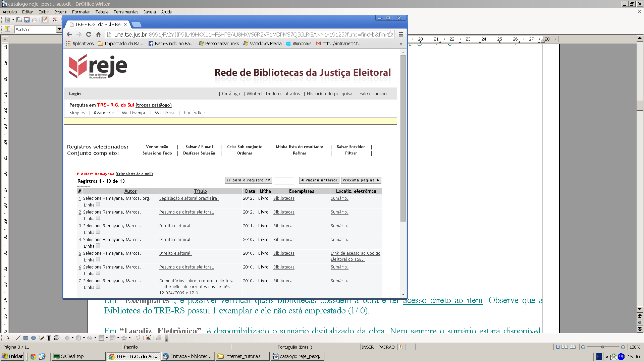The width and height of the screenshot is (644, 362).
Task: Select the Text tool in drawing toolbar
Action: [x=49, y=338]
